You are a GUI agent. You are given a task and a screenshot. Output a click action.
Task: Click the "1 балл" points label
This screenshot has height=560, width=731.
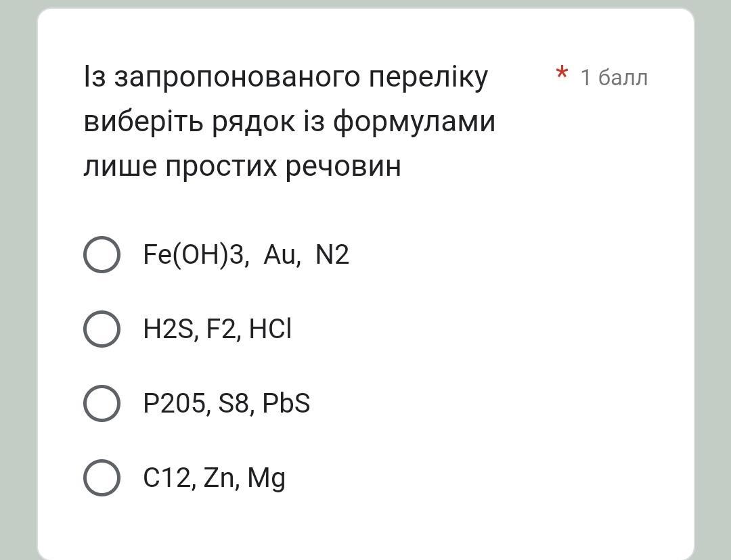coord(614,78)
